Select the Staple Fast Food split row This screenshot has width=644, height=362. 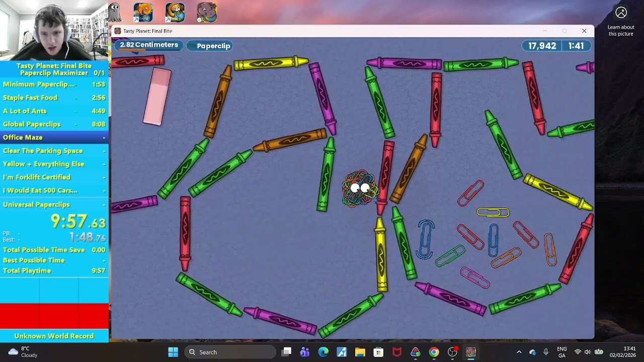pyautogui.click(x=54, y=98)
